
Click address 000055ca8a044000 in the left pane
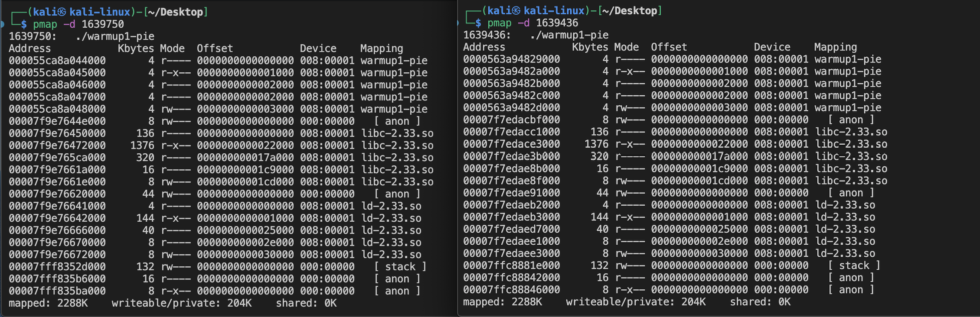pyautogui.click(x=57, y=61)
